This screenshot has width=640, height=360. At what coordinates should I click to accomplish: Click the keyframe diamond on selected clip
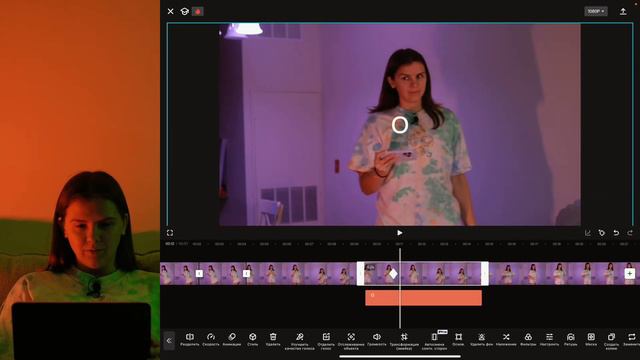tap(393, 273)
